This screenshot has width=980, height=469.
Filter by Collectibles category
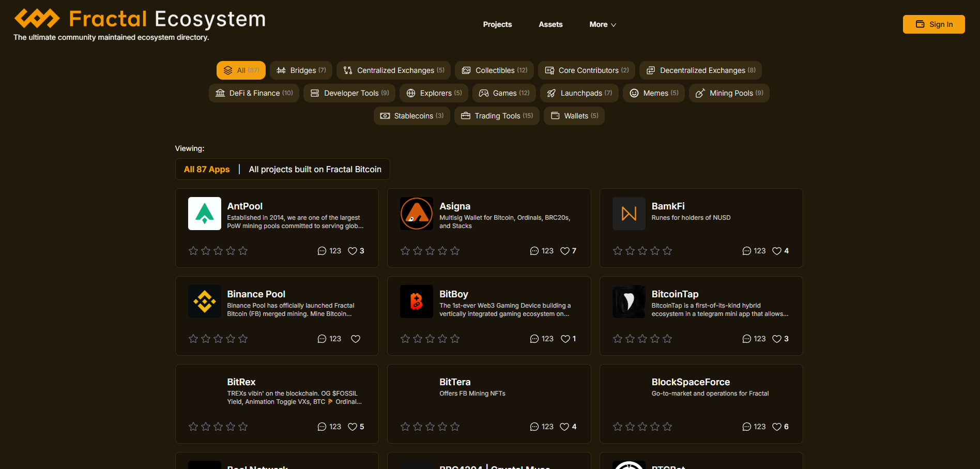(494, 70)
